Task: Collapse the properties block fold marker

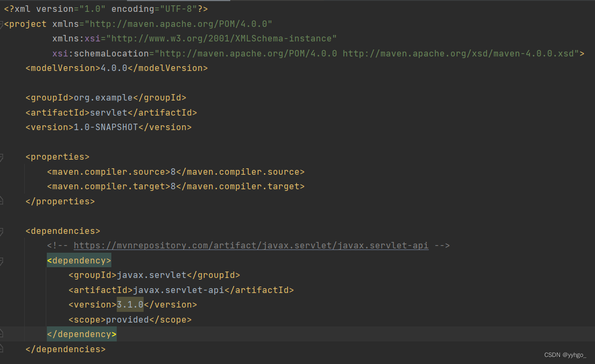Action: point(2,157)
